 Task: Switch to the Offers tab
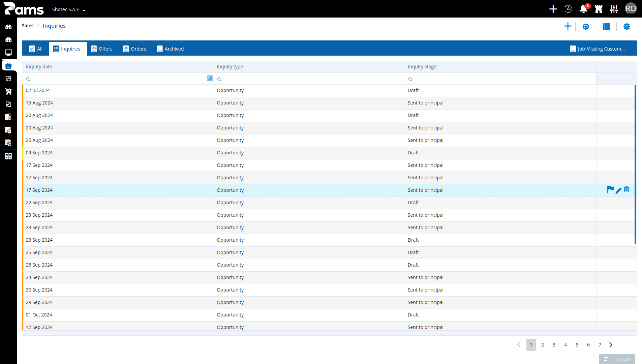point(102,49)
